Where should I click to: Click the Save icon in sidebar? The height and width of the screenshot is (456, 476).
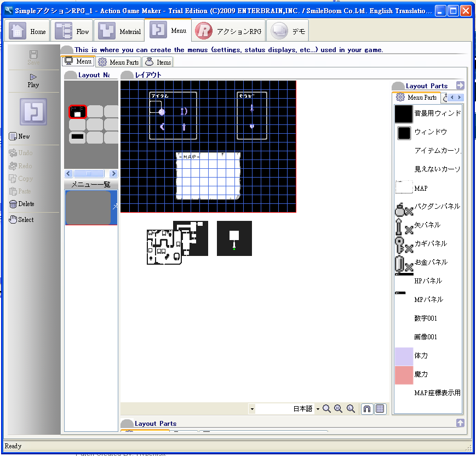[33, 58]
